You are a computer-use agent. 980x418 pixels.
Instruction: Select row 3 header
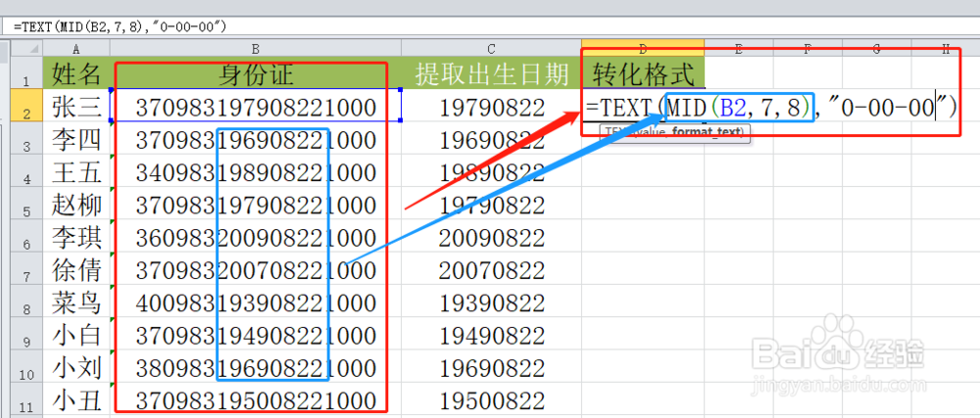(26, 138)
